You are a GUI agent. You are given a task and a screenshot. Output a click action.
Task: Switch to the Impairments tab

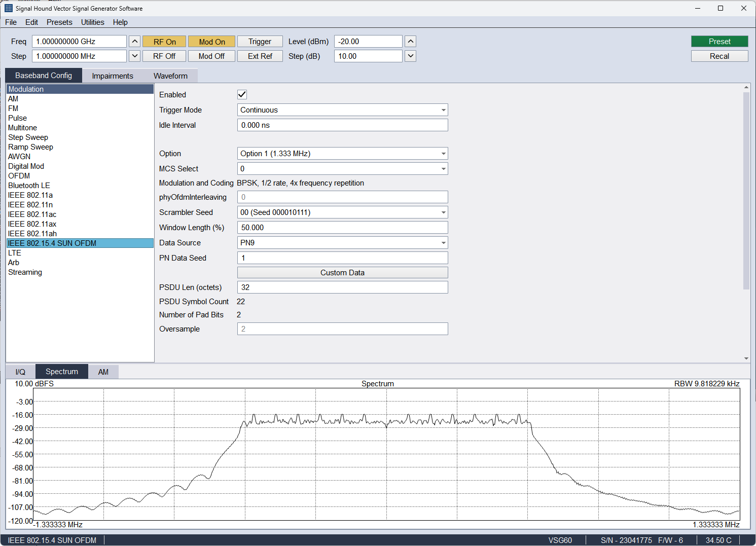pyautogui.click(x=113, y=76)
